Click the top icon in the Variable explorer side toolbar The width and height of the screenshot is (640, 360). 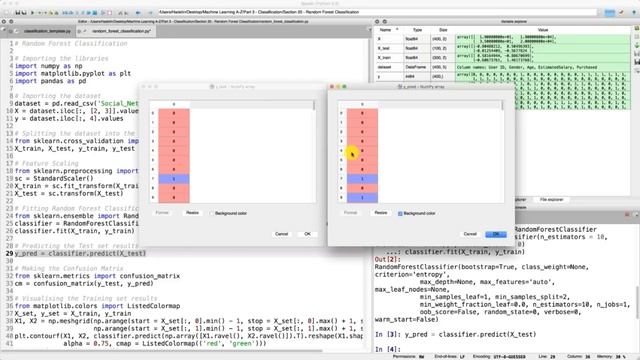pos(637,28)
